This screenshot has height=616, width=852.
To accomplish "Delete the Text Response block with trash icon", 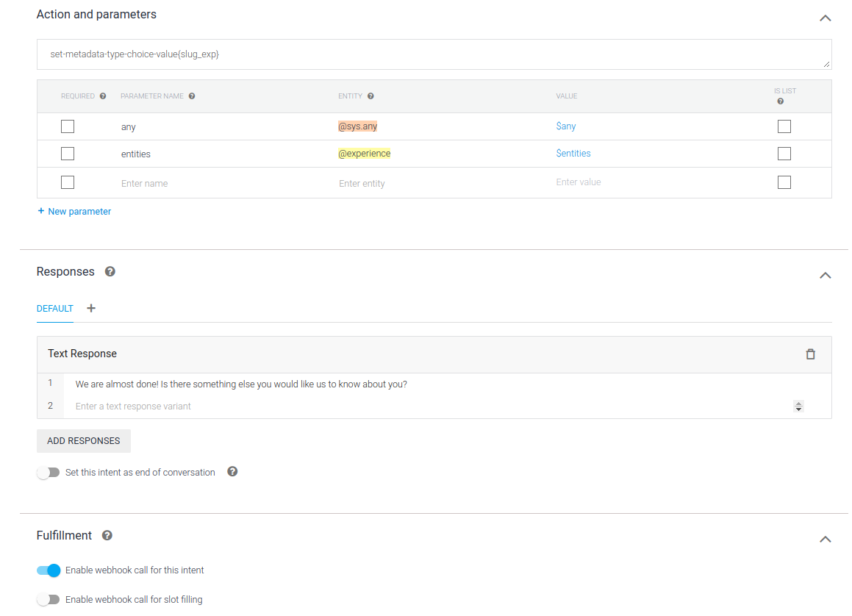I will [x=810, y=354].
